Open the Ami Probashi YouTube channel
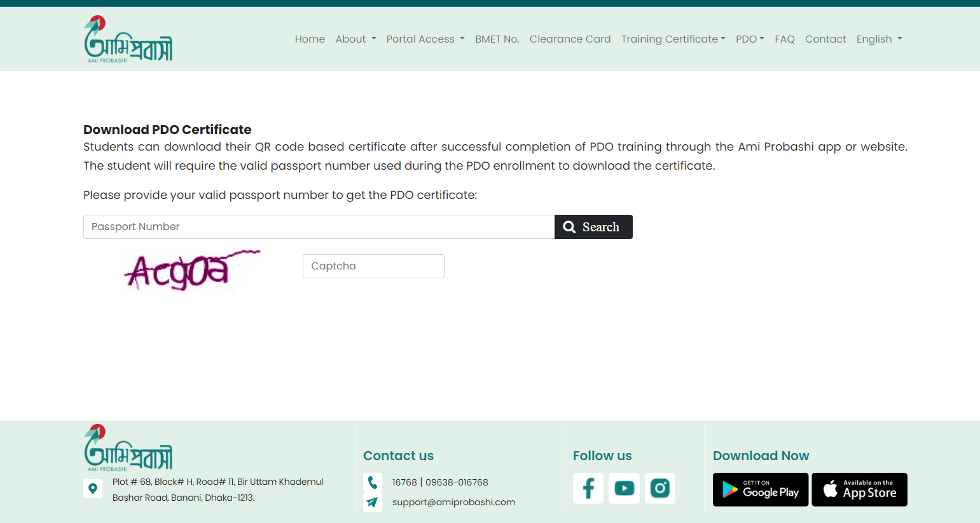 (624, 488)
